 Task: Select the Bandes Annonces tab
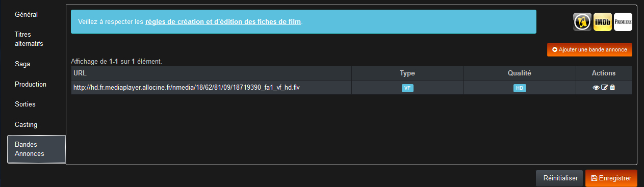point(37,149)
